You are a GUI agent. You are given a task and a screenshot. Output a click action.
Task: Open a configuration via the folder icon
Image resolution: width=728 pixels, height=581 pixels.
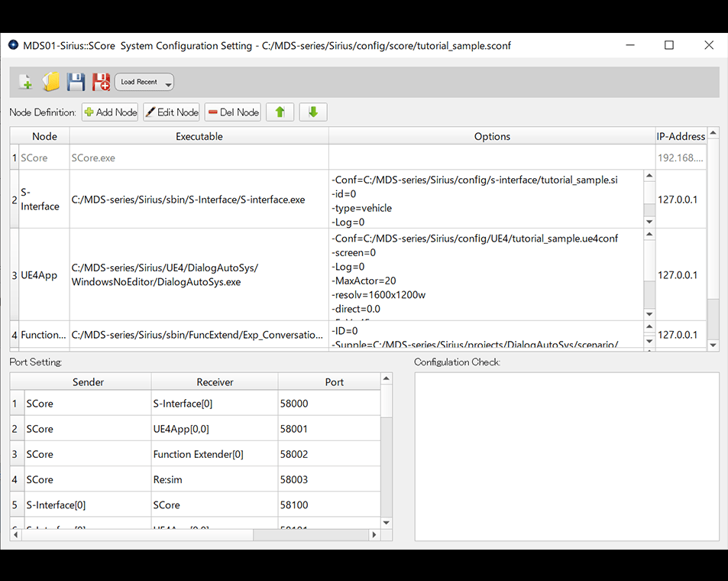51,82
